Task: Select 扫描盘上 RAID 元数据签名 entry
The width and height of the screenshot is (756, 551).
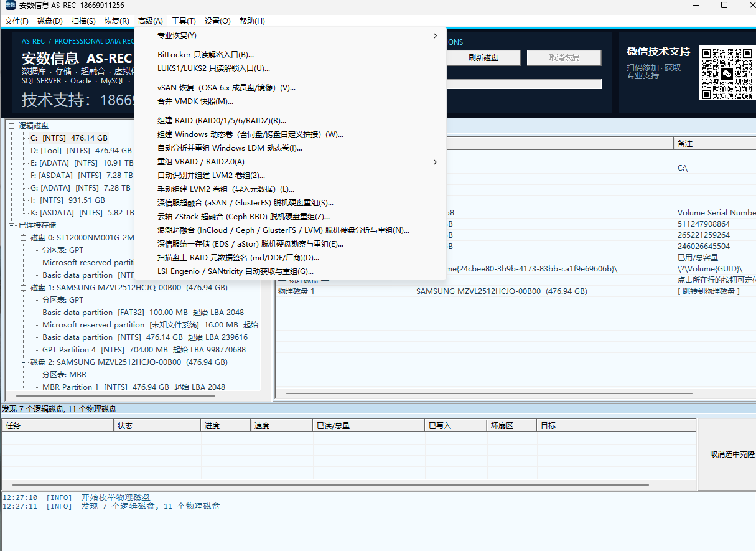Action: [290, 258]
